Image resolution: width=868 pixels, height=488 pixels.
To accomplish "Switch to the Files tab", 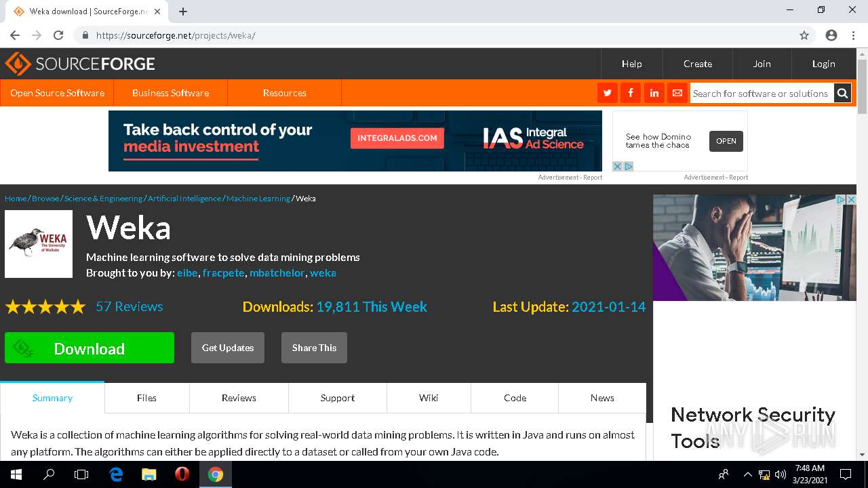I will click(146, 398).
